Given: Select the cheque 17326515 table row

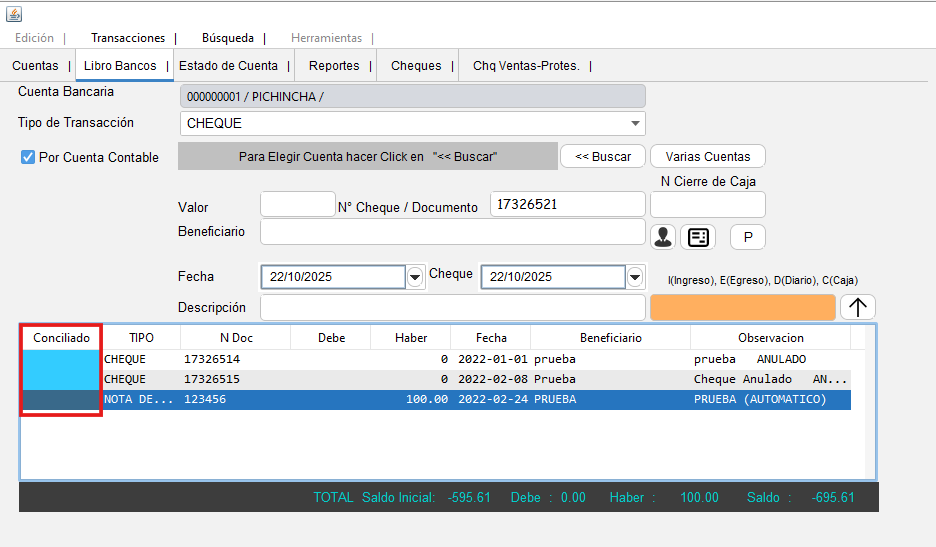Looking at the screenshot, I should pos(400,380).
